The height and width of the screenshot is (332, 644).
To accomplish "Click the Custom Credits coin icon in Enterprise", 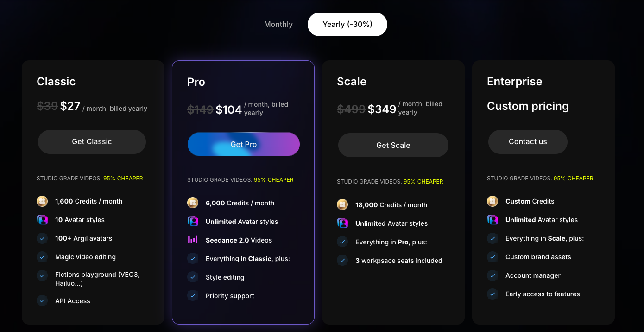I will tap(492, 201).
